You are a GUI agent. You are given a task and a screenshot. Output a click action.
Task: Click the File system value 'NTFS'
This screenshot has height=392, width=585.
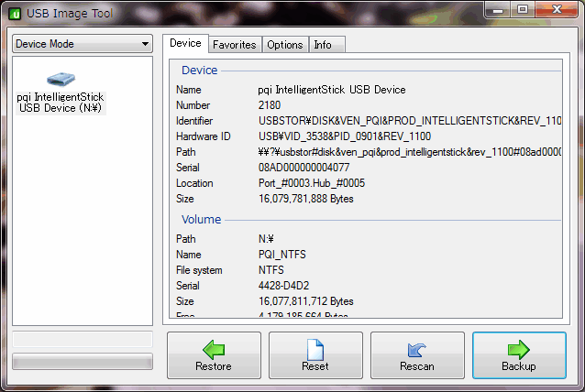pos(271,270)
